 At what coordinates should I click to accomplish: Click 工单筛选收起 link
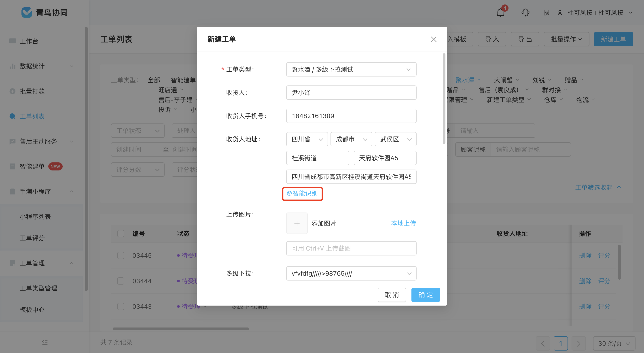tap(598, 187)
